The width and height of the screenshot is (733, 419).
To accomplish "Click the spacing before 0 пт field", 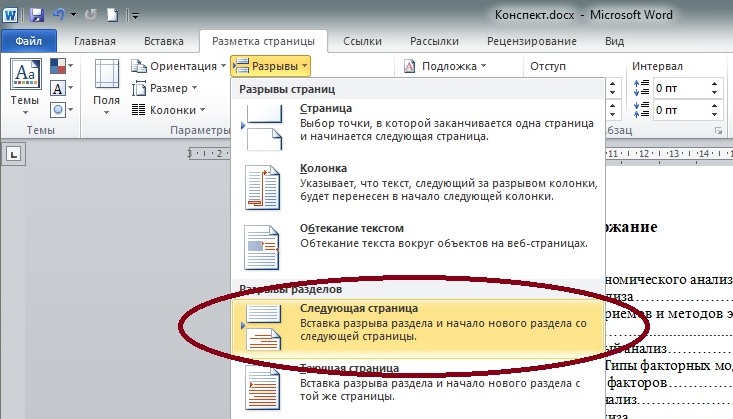I will [680, 88].
